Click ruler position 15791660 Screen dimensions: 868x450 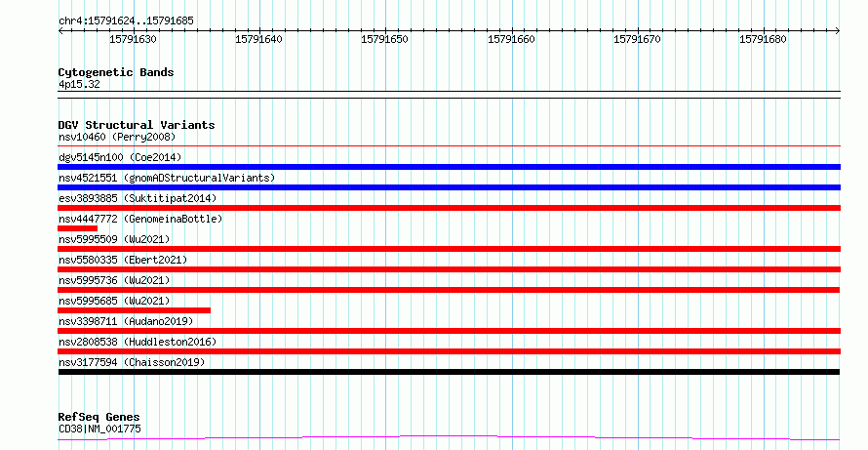tap(511, 39)
